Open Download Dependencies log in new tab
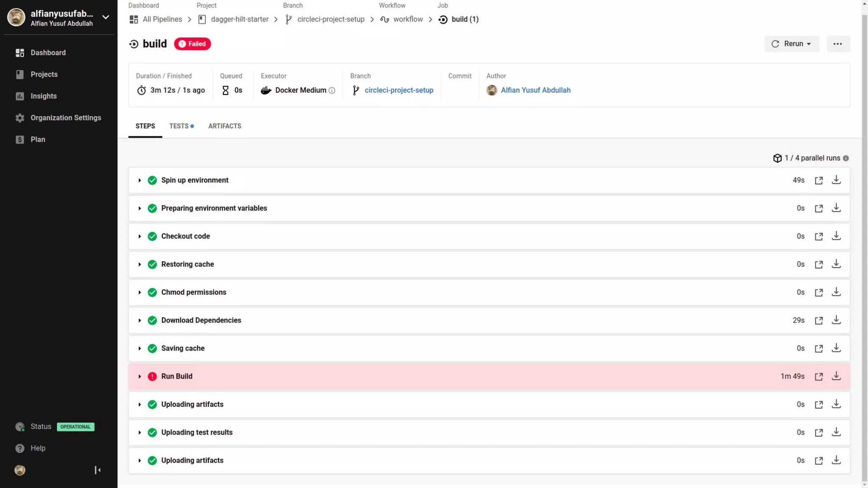868x488 pixels. [818, 321]
